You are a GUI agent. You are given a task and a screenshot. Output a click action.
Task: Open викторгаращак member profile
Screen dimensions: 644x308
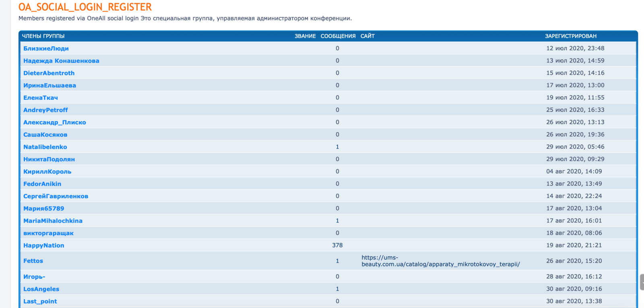coord(48,233)
